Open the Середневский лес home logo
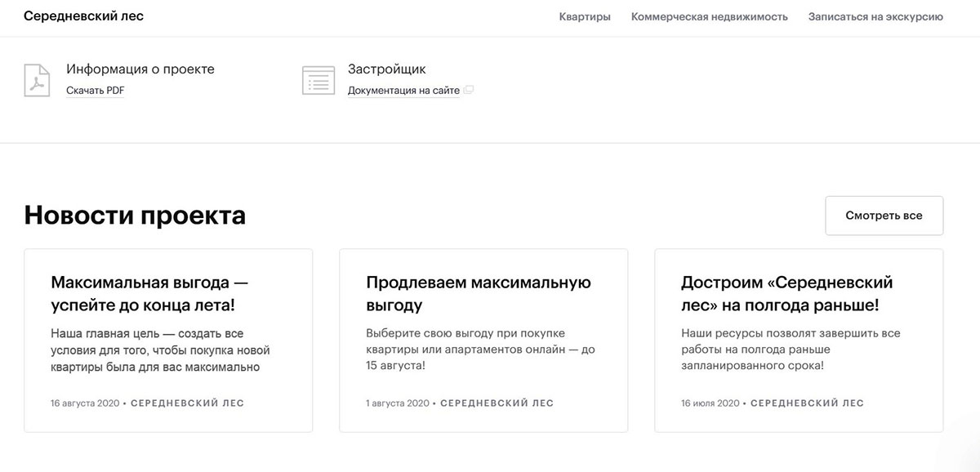The width and height of the screenshot is (980, 472). point(84,16)
